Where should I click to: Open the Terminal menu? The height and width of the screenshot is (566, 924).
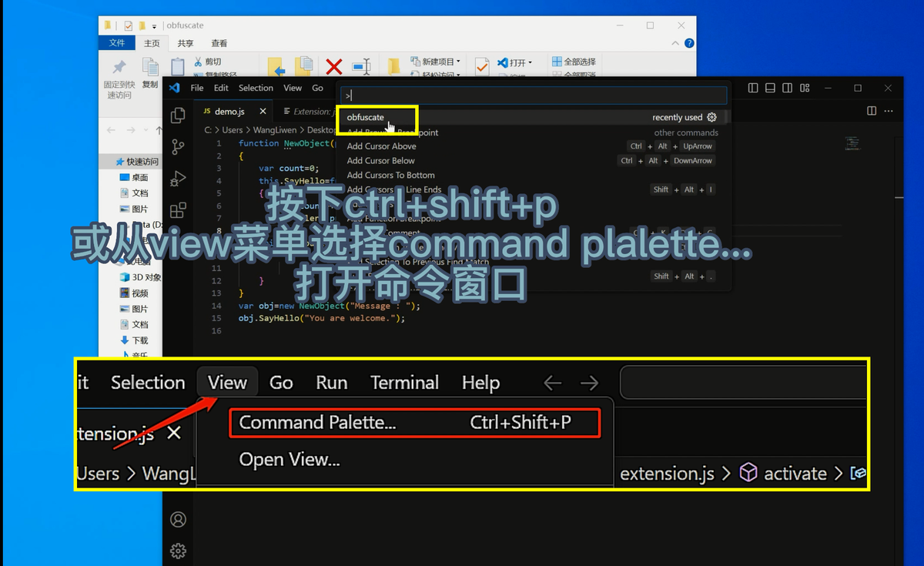[x=404, y=382]
